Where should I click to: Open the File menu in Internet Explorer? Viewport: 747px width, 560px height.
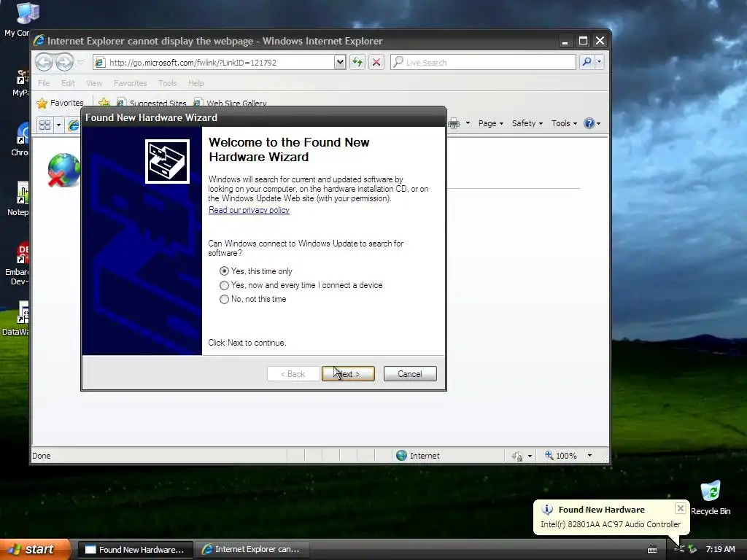pyautogui.click(x=44, y=83)
